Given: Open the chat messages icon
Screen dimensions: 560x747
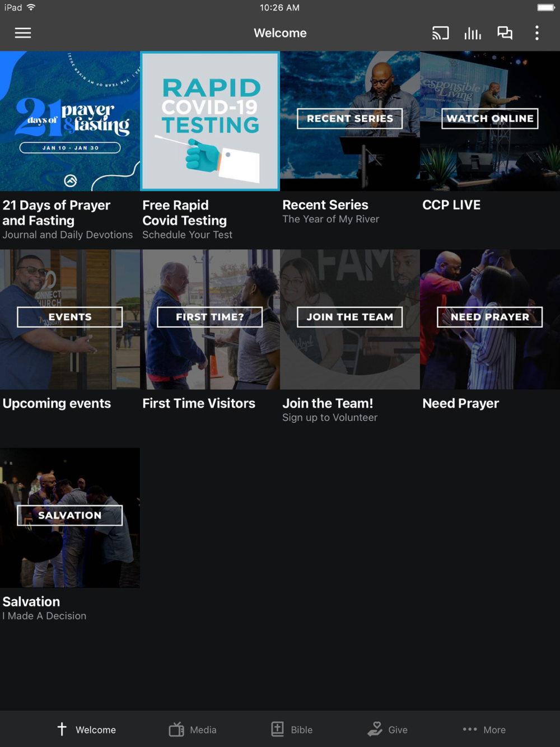Looking at the screenshot, I should (505, 33).
